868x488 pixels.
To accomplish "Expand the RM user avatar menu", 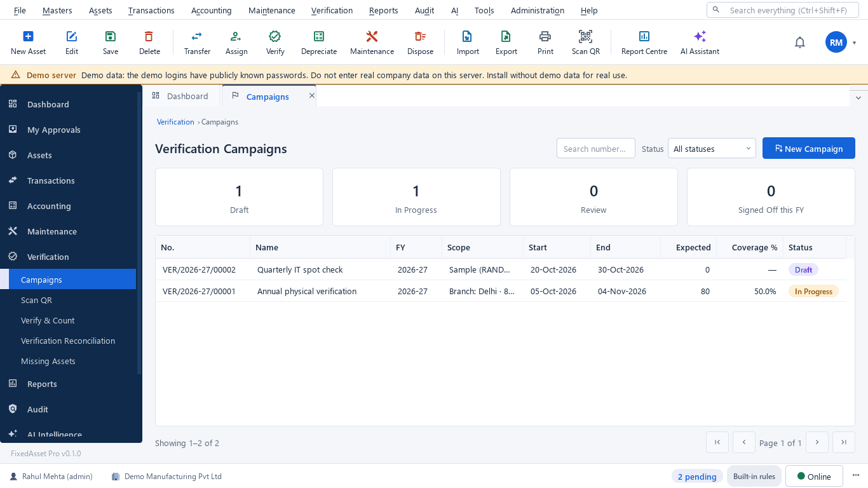I will (x=841, y=43).
